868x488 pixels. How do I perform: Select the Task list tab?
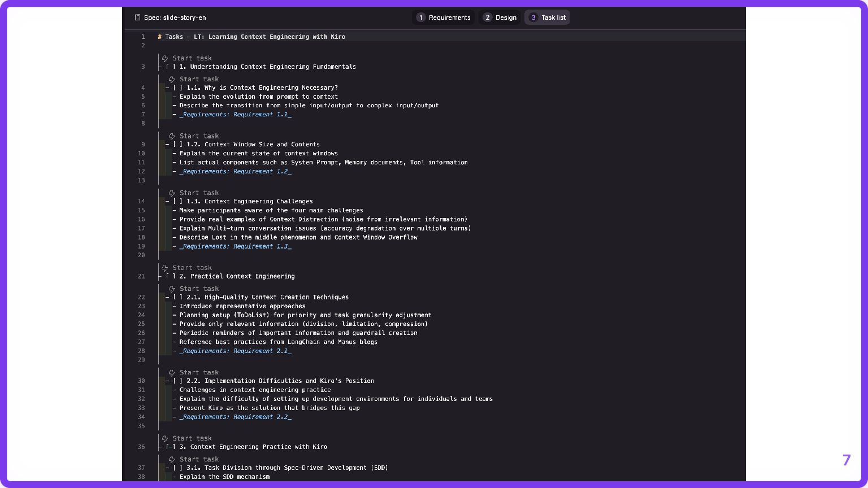pos(546,18)
